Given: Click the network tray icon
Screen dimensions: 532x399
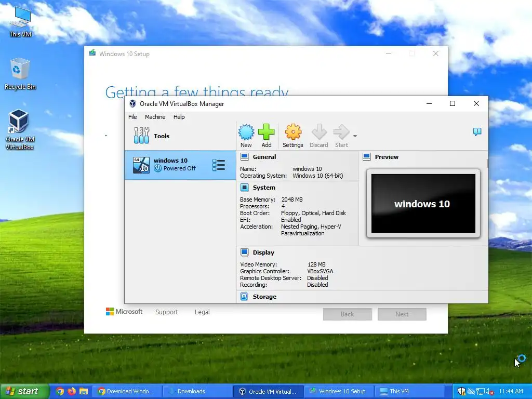Looking at the screenshot, I should [481, 391].
